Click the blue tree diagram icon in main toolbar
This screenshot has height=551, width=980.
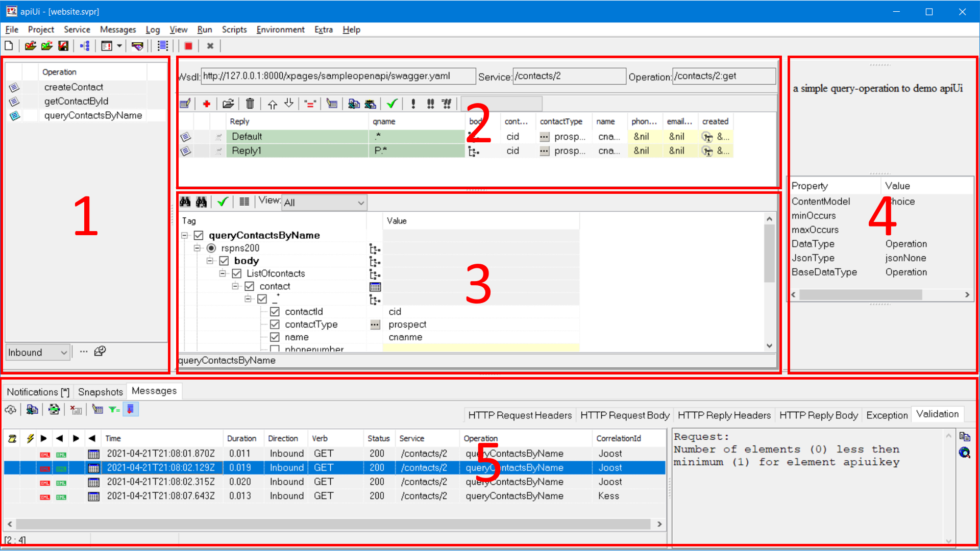pyautogui.click(x=85, y=46)
